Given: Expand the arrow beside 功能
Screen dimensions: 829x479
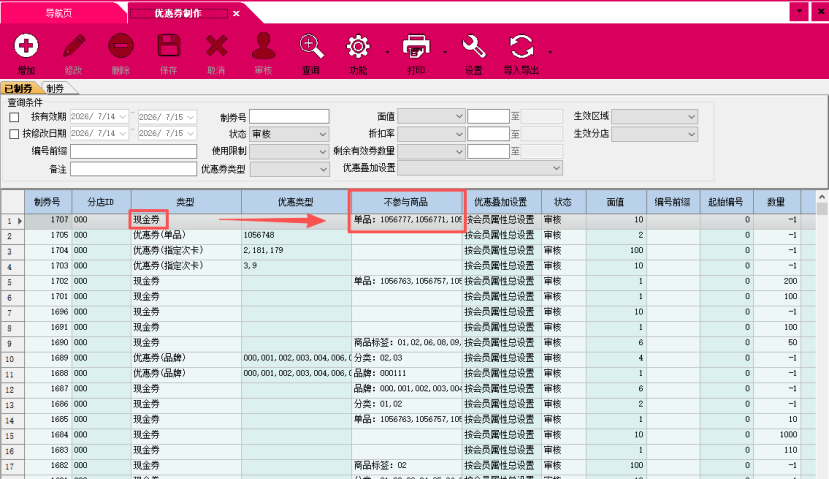Looking at the screenshot, I should coord(388,52).
